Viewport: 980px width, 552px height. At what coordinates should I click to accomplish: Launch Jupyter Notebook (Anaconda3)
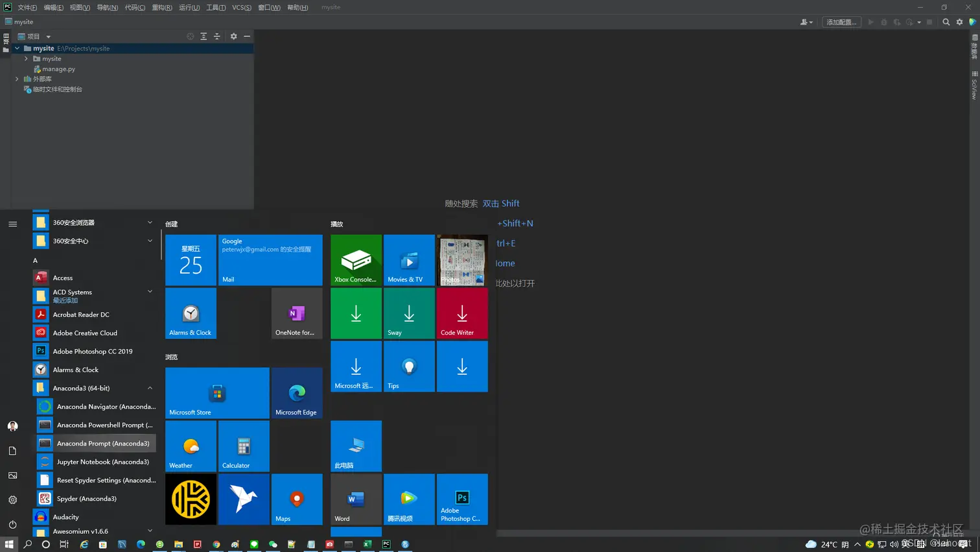point(96,462)
